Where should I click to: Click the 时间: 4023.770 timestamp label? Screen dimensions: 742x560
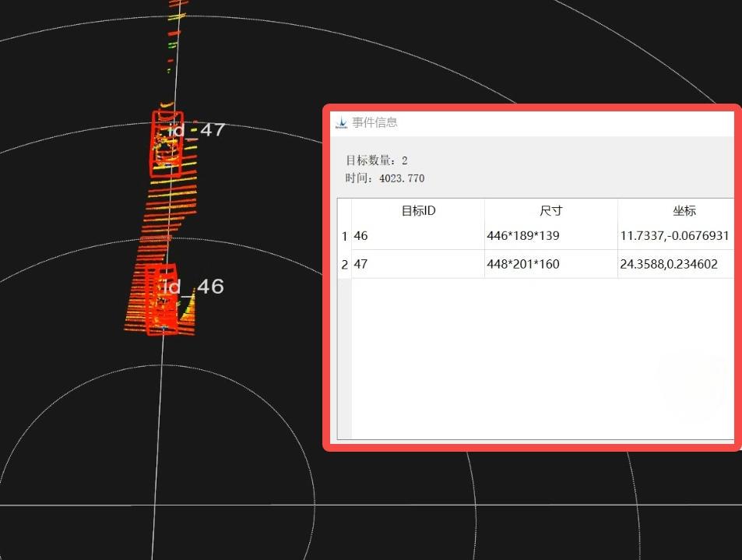(x=385, y=178)
